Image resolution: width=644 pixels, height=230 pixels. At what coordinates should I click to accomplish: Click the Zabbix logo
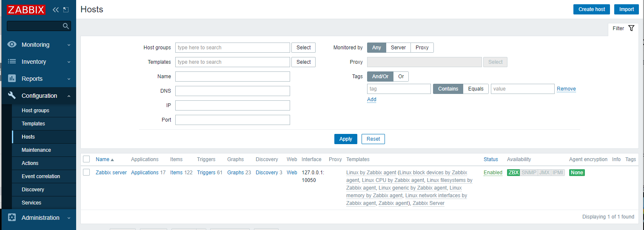(26, 10)
